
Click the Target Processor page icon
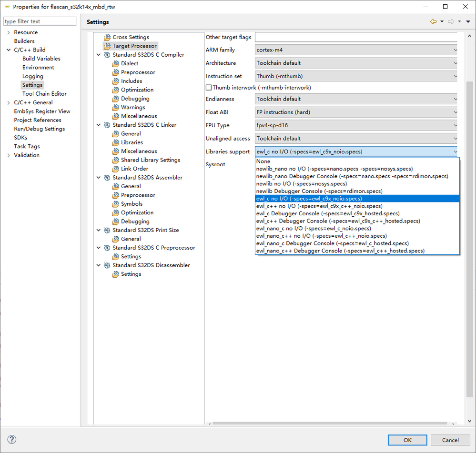coord(107,46)
